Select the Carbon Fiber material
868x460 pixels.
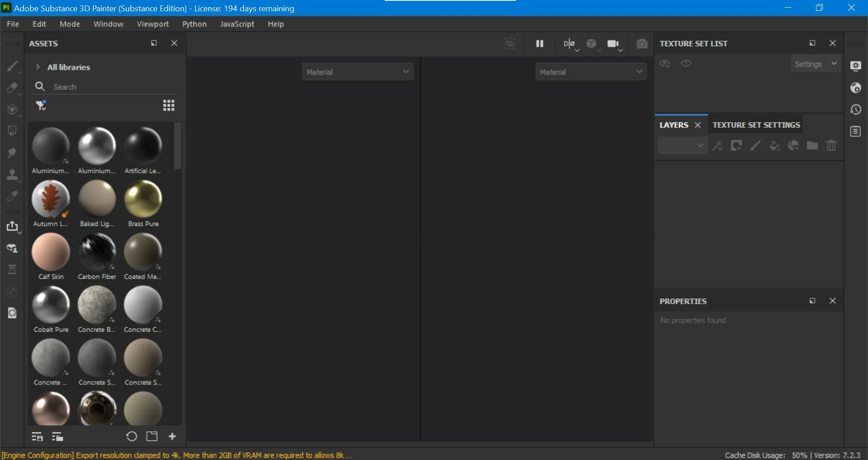97,257
